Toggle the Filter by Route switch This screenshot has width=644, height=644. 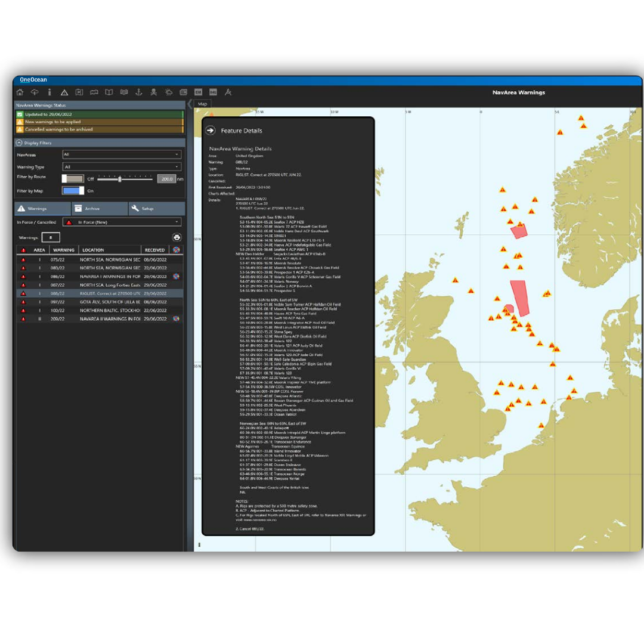point(73,178)
